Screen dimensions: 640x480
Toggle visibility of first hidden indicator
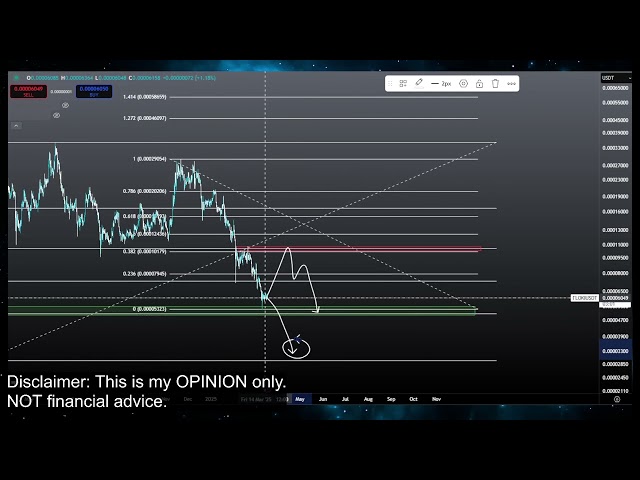coord(65,105)
